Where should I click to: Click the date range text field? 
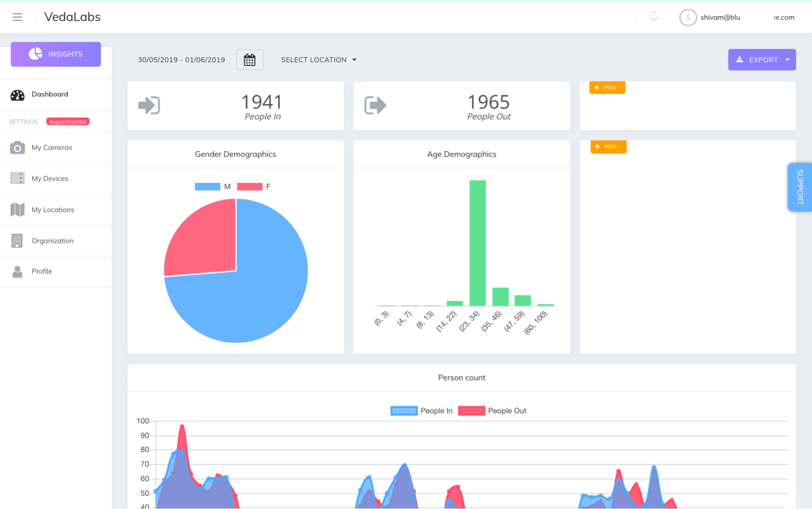coord(181,60)
